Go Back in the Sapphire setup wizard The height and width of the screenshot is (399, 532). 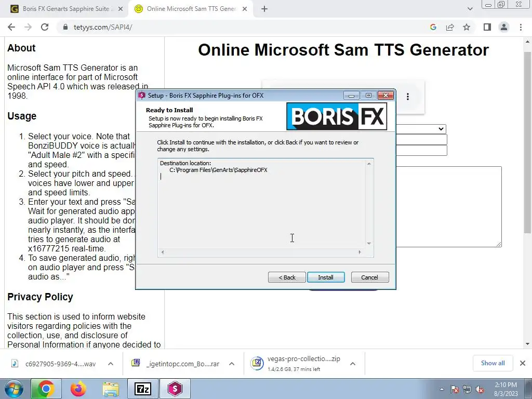(x=287, y=277)
